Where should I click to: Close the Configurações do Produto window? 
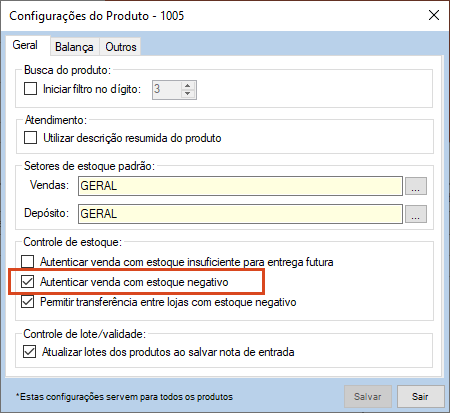tap(434, 15)
